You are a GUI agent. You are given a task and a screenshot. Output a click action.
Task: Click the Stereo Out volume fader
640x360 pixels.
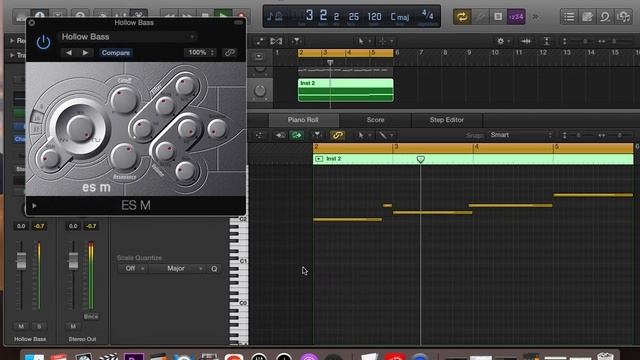(73, 260)
